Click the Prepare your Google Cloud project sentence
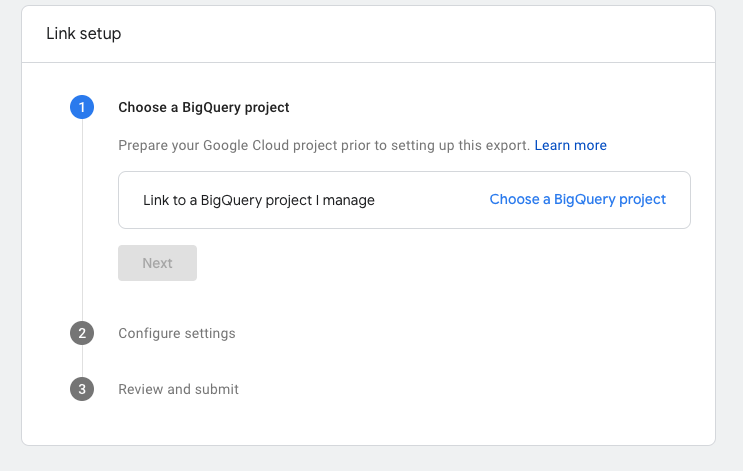 click(x=324, y=145)
